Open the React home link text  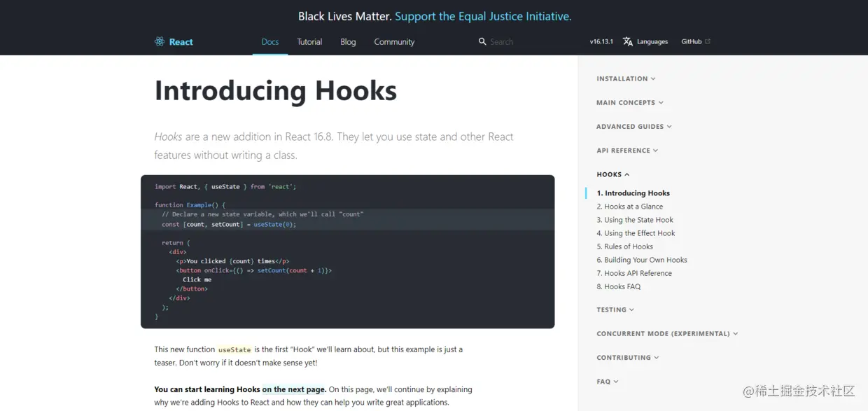tap(181, 42)
